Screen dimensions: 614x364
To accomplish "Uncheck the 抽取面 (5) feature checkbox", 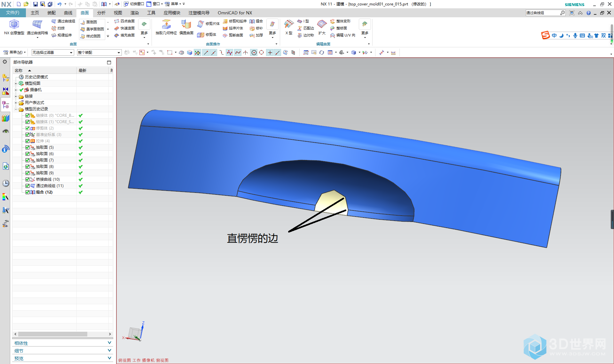I will (28, 147).
